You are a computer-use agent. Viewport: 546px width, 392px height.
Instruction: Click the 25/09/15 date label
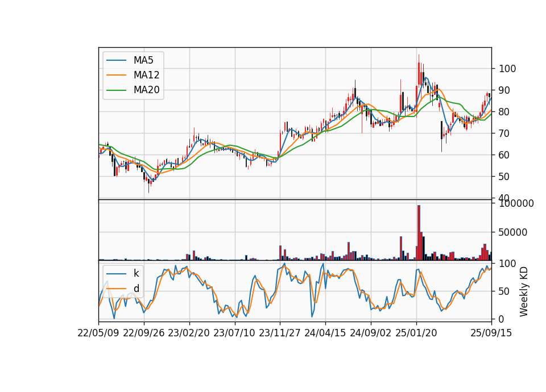[491, 333]
